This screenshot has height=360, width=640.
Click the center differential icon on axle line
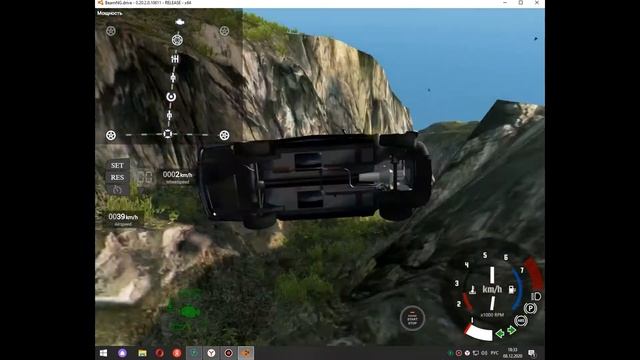(167, 134)
